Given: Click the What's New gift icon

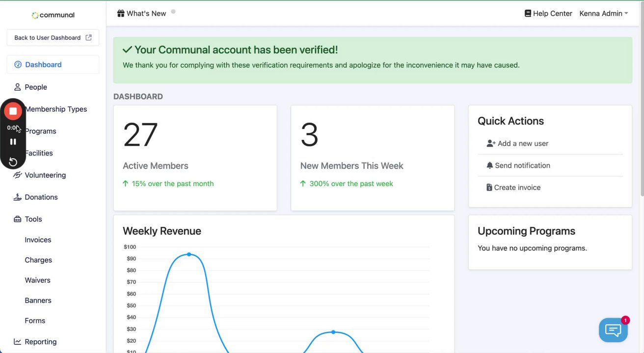Looking at the screenshot, I should (x=121, y=13).
